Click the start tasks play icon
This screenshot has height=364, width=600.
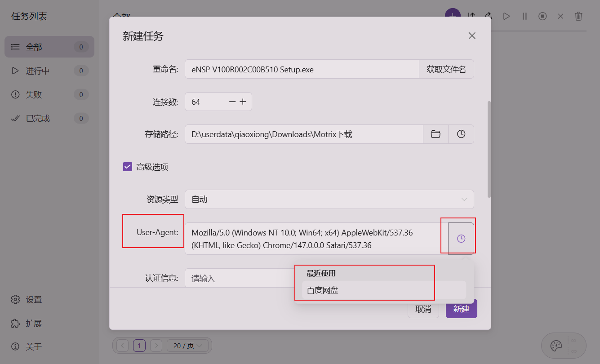[x=507, y=16]
